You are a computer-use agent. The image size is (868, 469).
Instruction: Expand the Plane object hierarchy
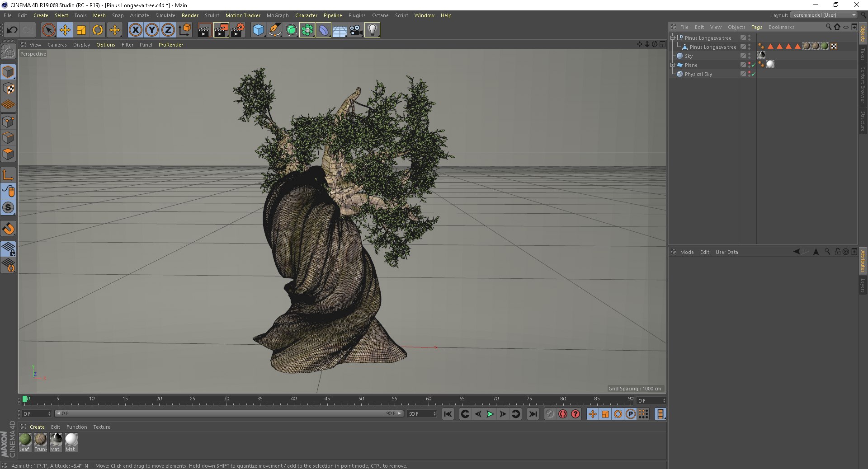(x=673, y=65)
